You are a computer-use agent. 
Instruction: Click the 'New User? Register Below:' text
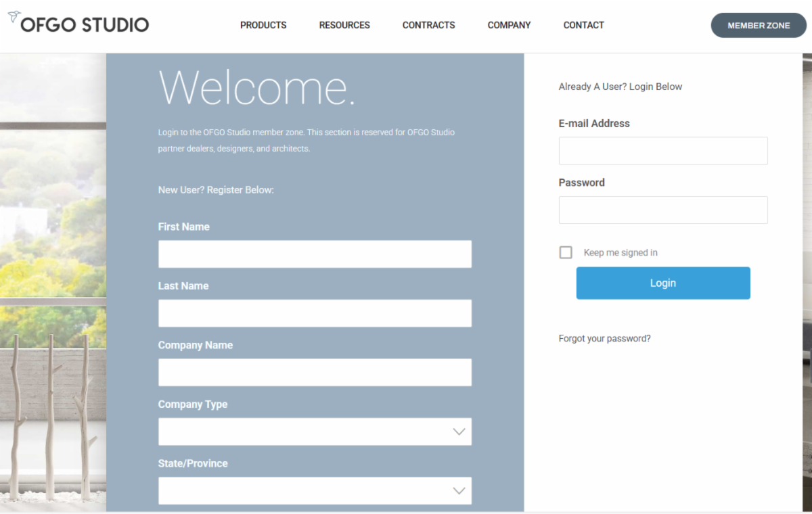tap(216, 190)
